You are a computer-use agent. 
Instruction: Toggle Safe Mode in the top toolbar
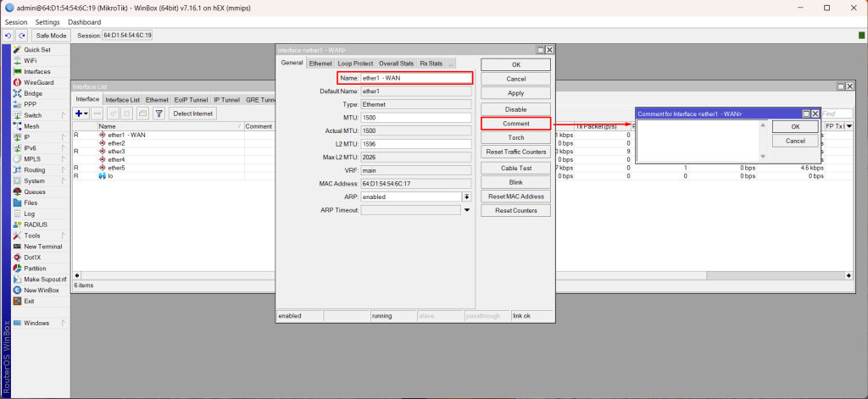coord(51,36)
